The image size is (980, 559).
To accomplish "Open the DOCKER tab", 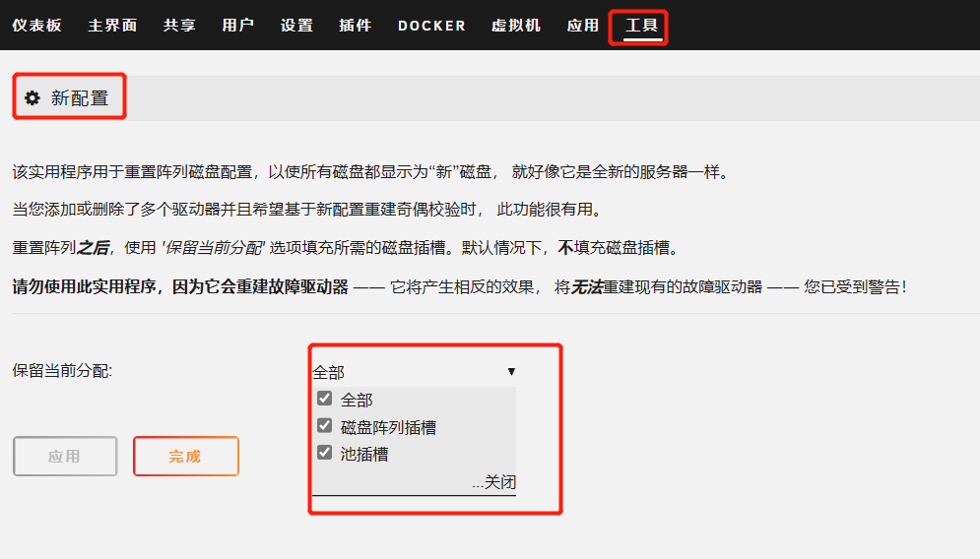I will 431,26.
